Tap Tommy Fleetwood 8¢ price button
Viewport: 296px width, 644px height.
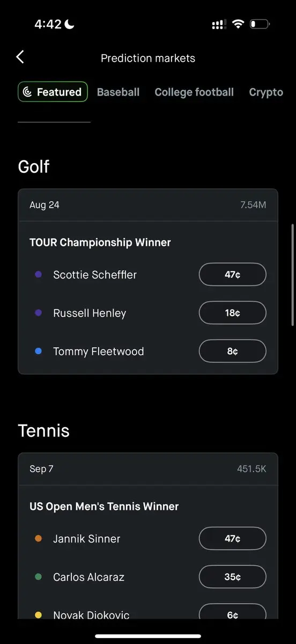pos(233,352)
